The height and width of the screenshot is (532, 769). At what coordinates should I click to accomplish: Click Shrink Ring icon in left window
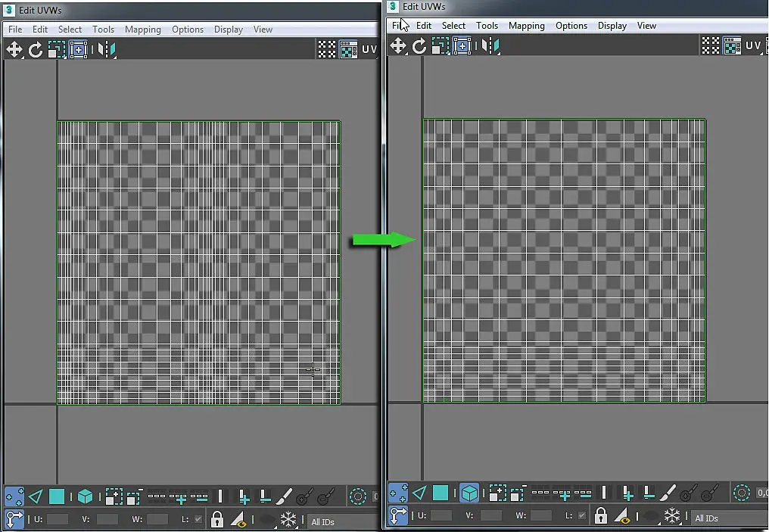tap(265, 496)
